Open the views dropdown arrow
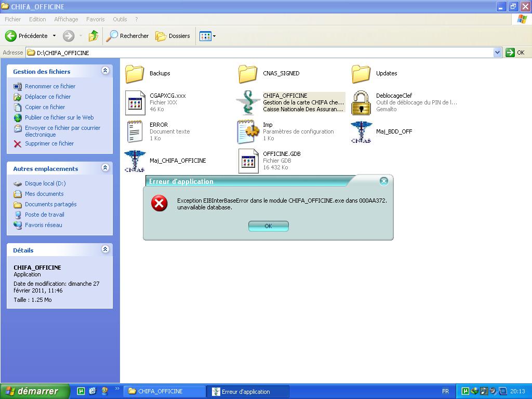Screen dimensions: 532x399 214,36
